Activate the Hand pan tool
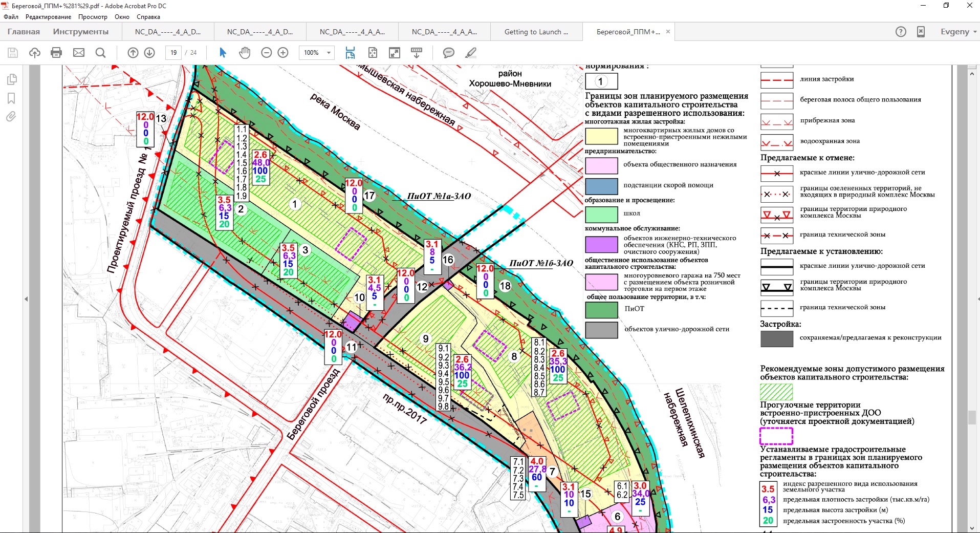 [x=245, y=53]
